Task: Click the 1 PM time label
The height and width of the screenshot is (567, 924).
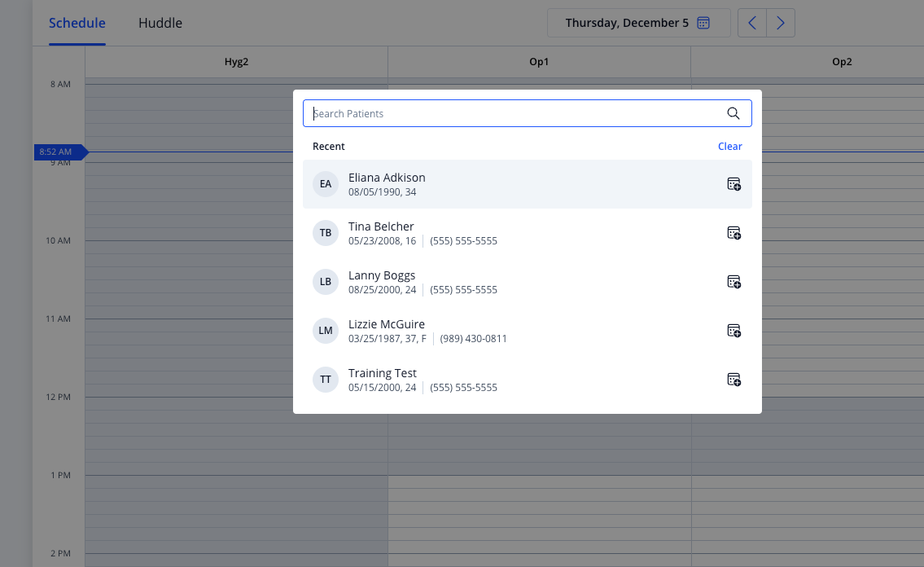Action: pos(61,475)
